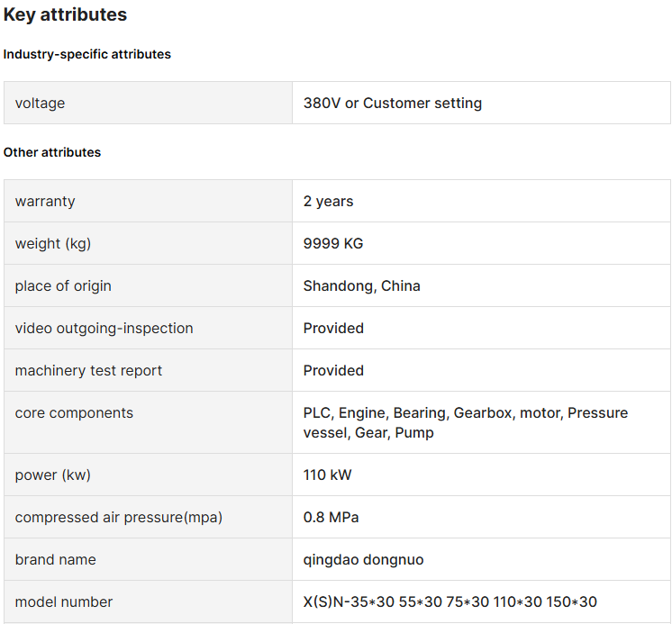Select the Shandong, China value
The width and height of the screenshot is (672, 624).
click(x=362, y=286)
